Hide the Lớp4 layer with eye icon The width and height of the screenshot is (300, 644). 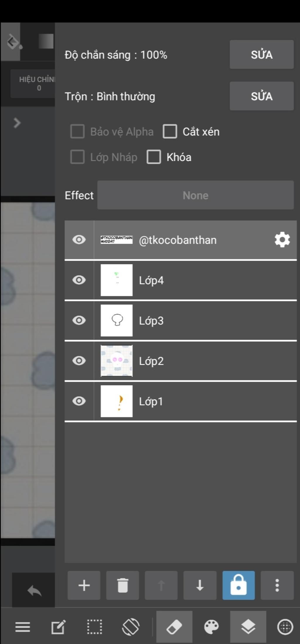click(x=79, y=280)
